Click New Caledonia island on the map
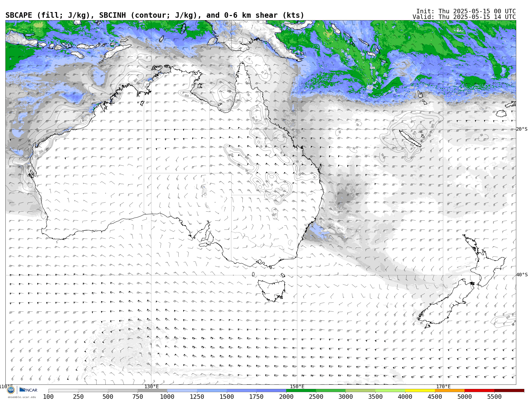Image resolution: width=532 pixels, height=400 pixels. pos(410,138)
